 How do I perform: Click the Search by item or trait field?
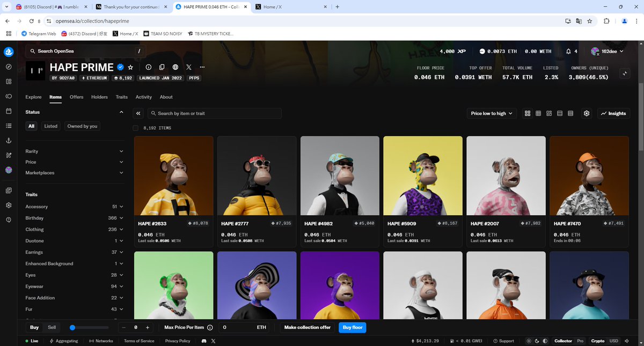215,113
